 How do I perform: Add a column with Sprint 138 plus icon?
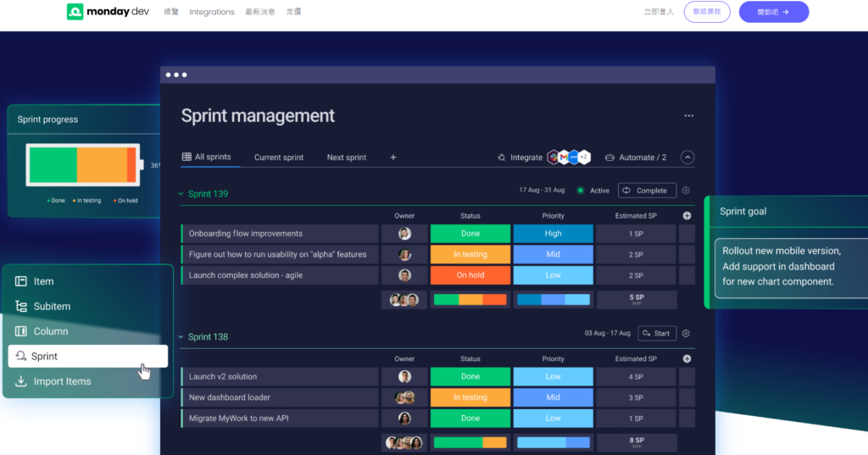coord(687,358)
